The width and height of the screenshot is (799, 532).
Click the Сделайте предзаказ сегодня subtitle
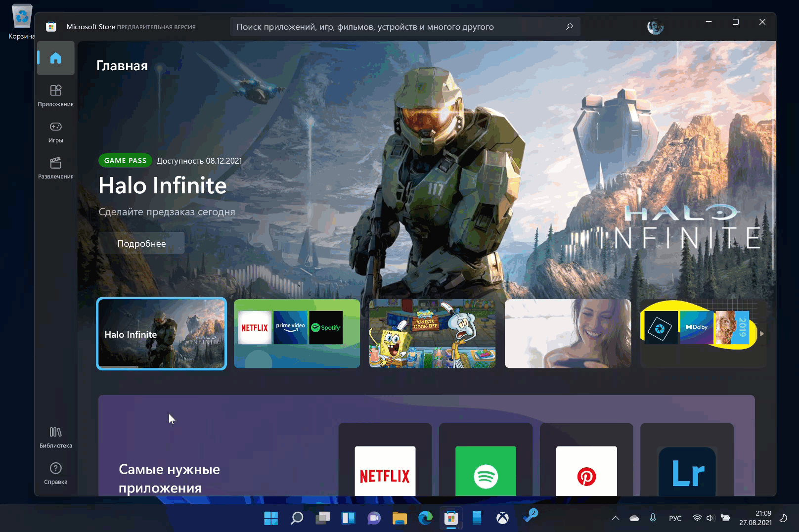pos(167,212)
